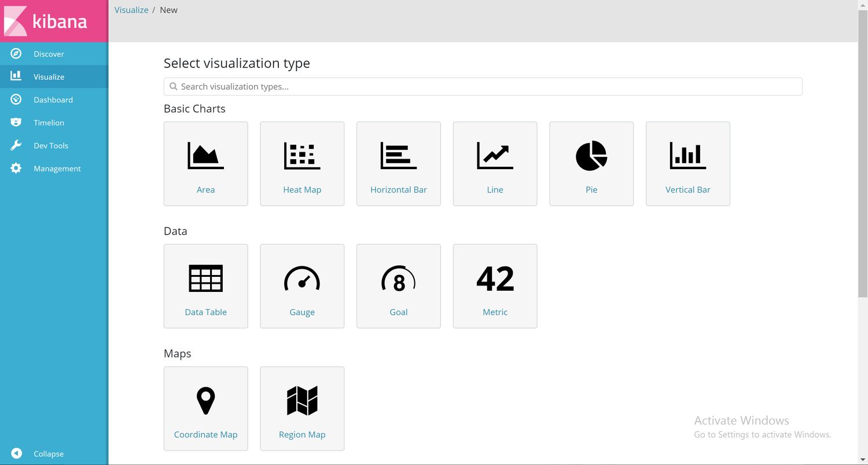This screenshot has height=465, width=868.
Task: Choose the Heat Map visualization icon
Action: (302, 156)
